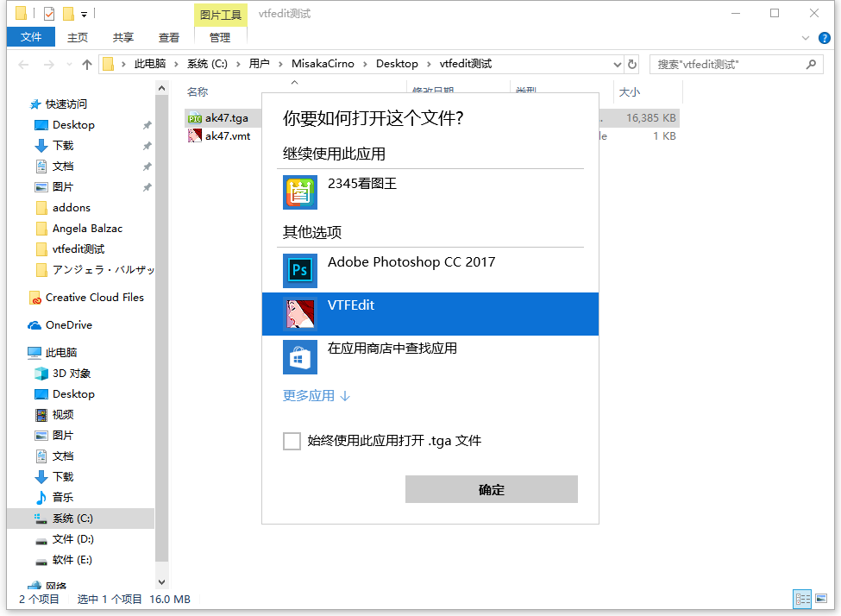This screenshot has width=841, height=616.
Task: Open the 查看 ribbon tab
Action: click(x=168, y=38)
